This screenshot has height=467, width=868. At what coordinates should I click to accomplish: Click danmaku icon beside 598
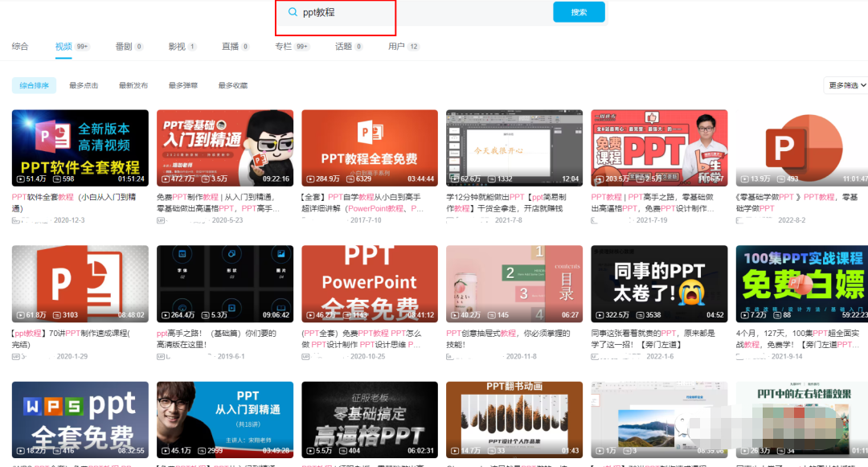click(56, 179)
